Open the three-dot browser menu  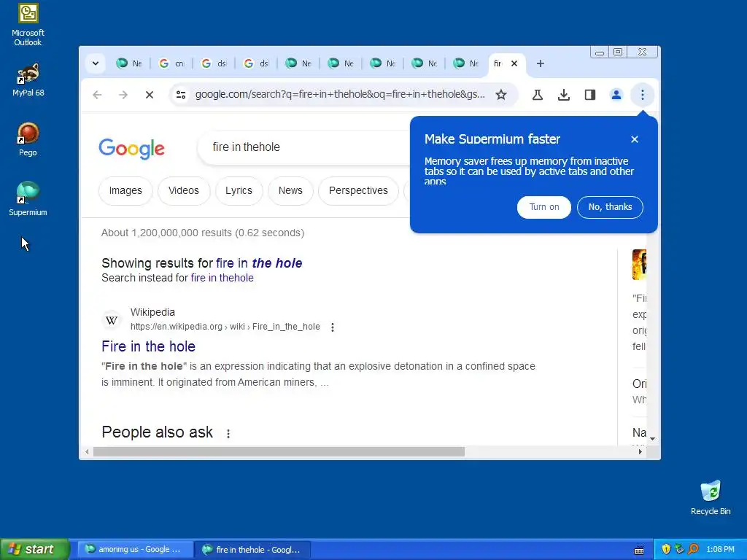click(x=642, y=95)
